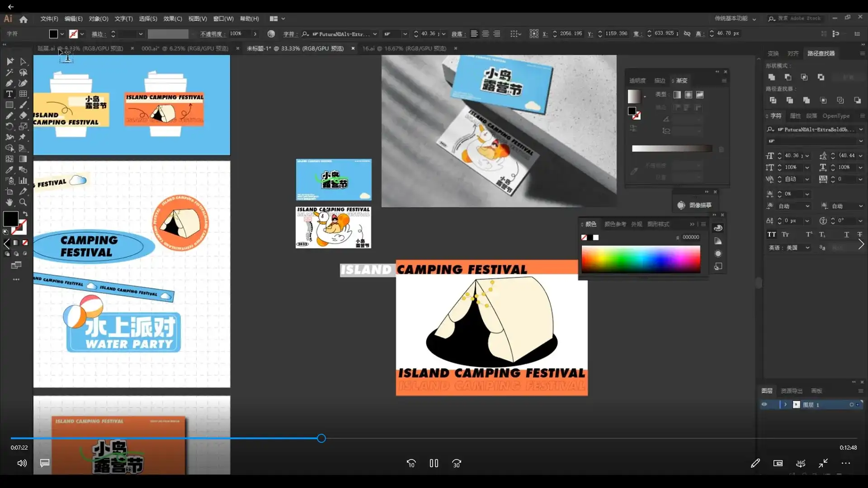The height and width of the screenshot is (488, 868).
Task: Select the Eyedropper tool
Action: (9, 170)
